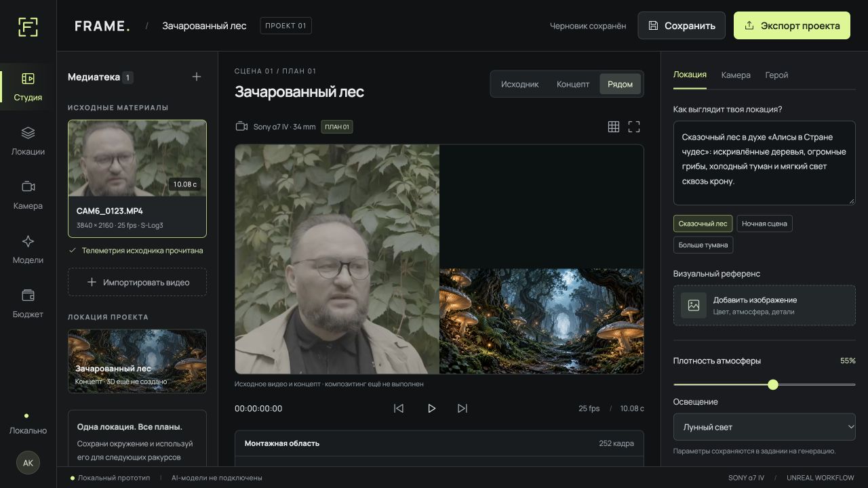Screen dimensions: 868x488
Task: Click the Сохранить button
Action: pyautogui.click(x=682, y=26)
